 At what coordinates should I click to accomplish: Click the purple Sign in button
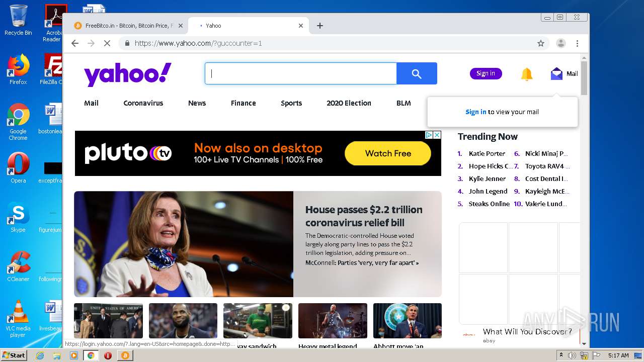486,73
